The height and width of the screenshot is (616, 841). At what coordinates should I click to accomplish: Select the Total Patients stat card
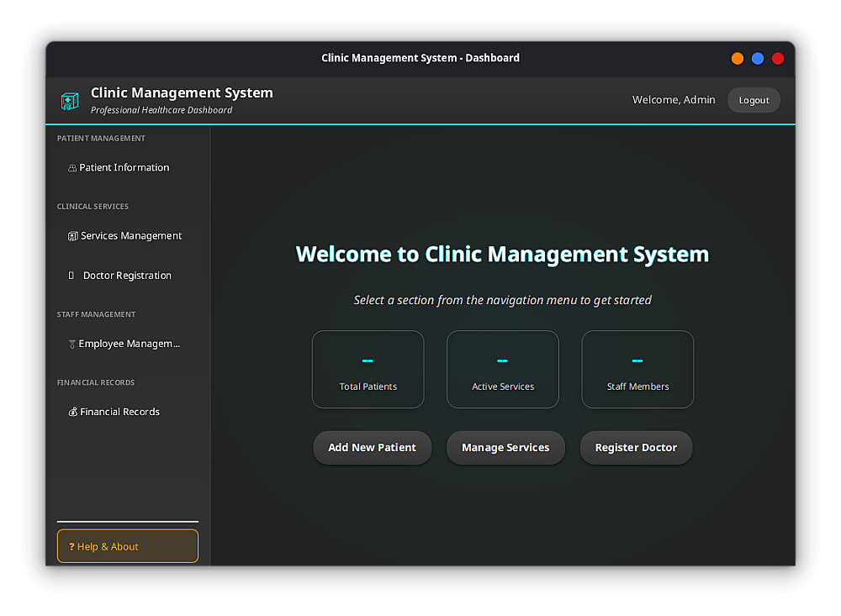click(368, 370)
